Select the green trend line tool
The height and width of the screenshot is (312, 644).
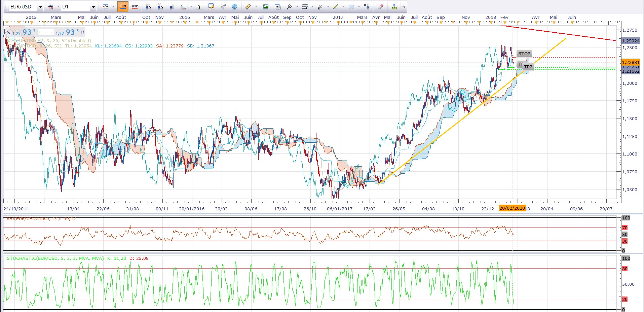(336, 7)
